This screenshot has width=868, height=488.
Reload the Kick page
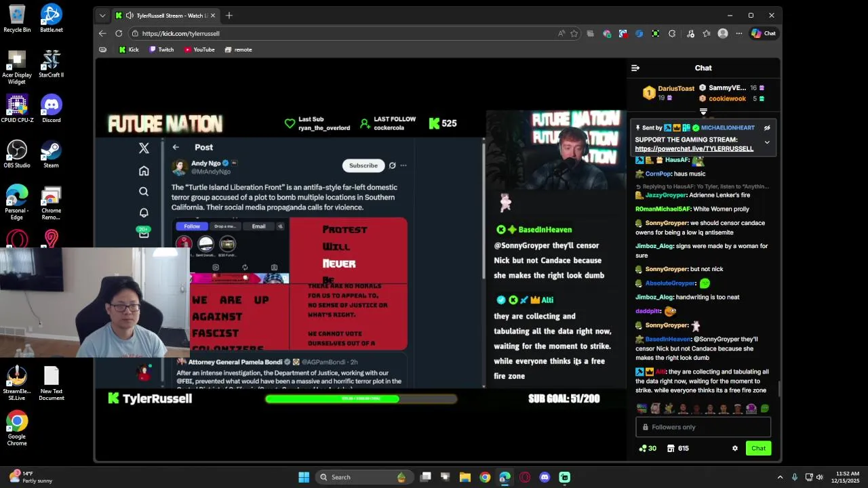[119, 33]
